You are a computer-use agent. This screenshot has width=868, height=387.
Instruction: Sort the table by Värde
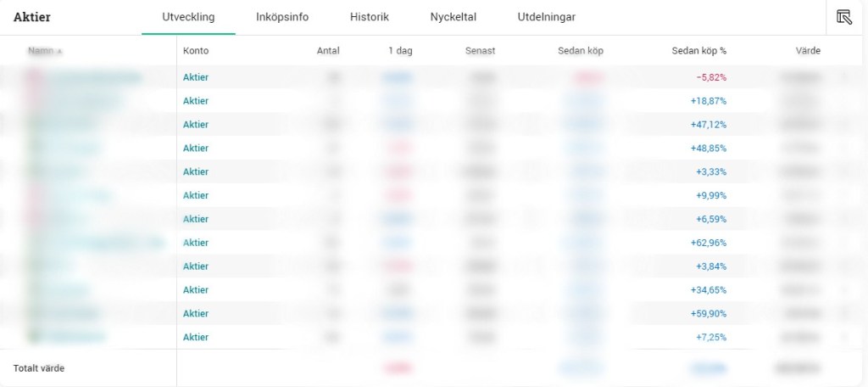(x=808, y=51)
